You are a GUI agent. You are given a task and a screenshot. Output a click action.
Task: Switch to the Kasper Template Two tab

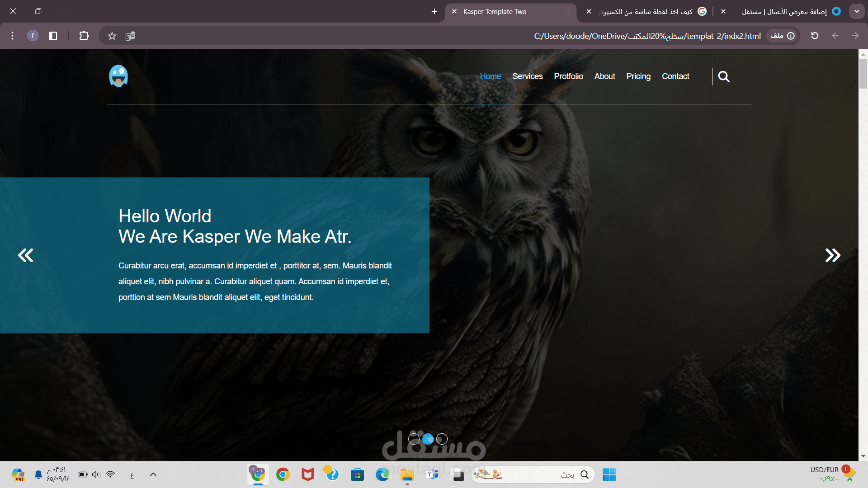pyautogui.click(x=511, y=12)
